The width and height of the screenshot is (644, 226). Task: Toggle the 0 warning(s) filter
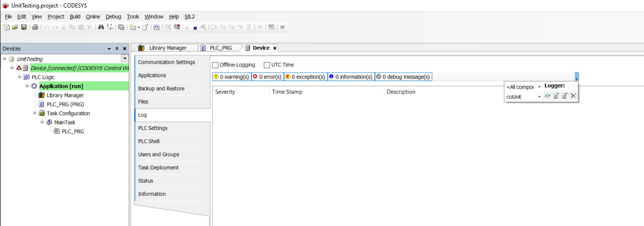pos(232,77)
